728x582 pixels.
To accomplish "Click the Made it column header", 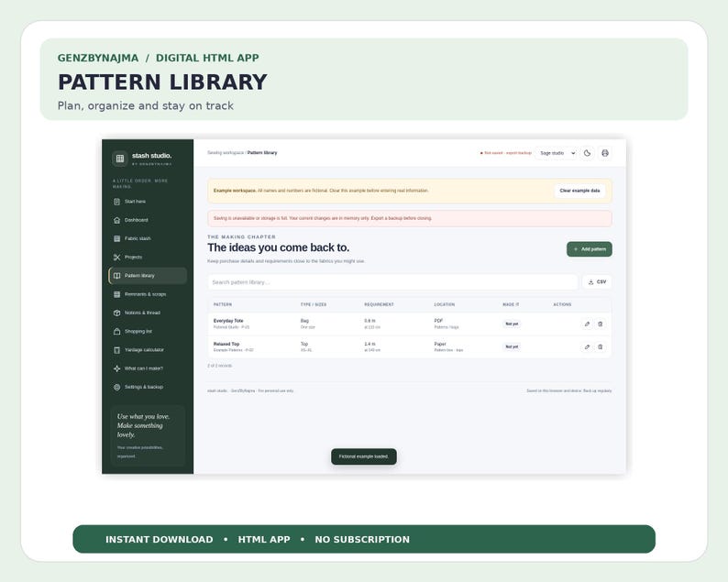I will (511, 304).
